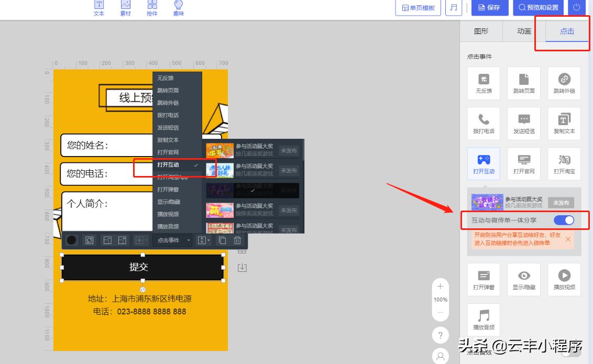Click the move layer up icon
The width and height of the screenshot is (593, 364).
[x=122, y=240]
